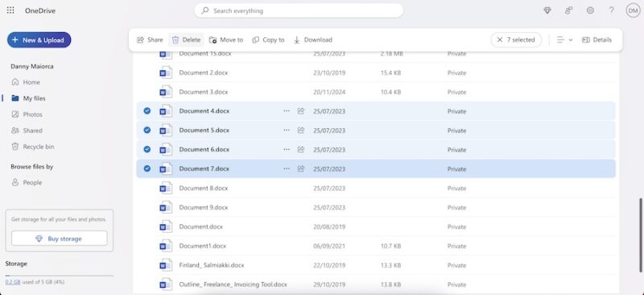Open the app launcher grid icon
Image resolution: width=644 pixels, height=295 pixels.
(10, 10)
